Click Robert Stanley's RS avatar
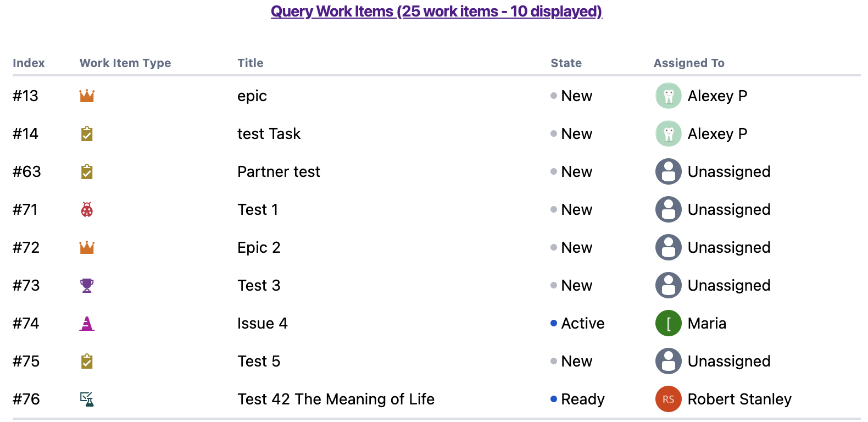868x422 pixels. [668, 399]
